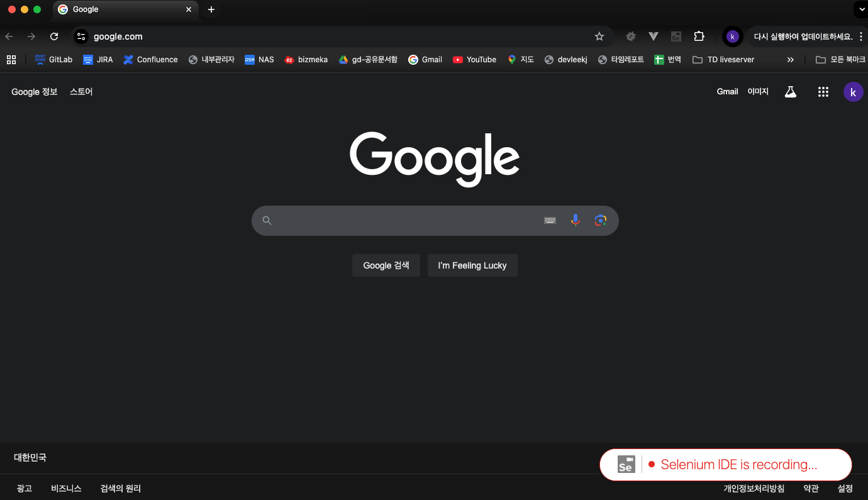Bookmark this page with the star icon

point(599,36)
